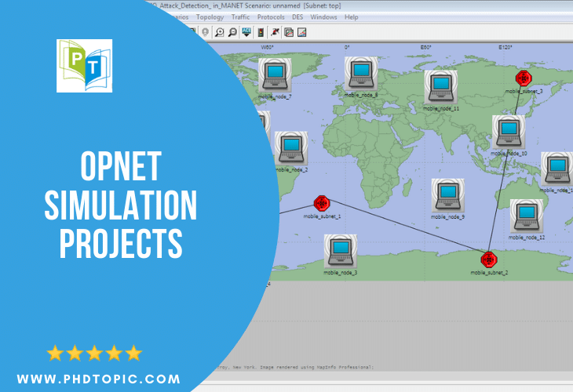
Task: Select the mobile_node_7 laptop node
Action: point(275,75)
